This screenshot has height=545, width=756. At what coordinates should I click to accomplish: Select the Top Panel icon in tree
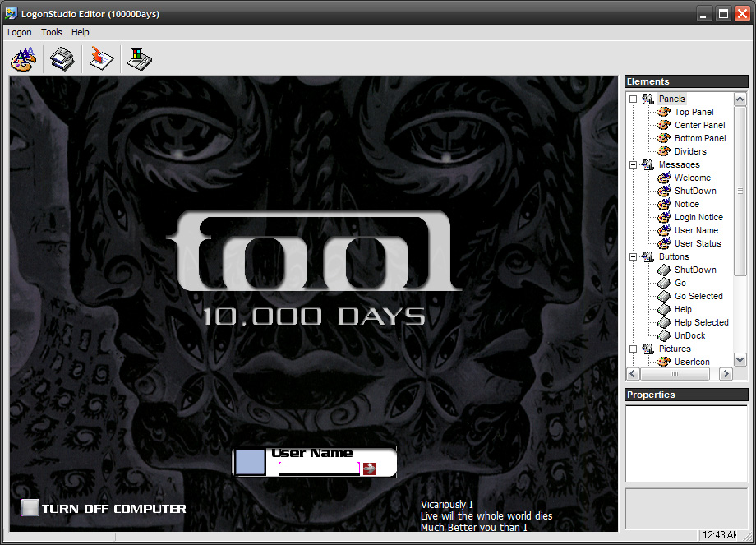(x=664, y=112)
